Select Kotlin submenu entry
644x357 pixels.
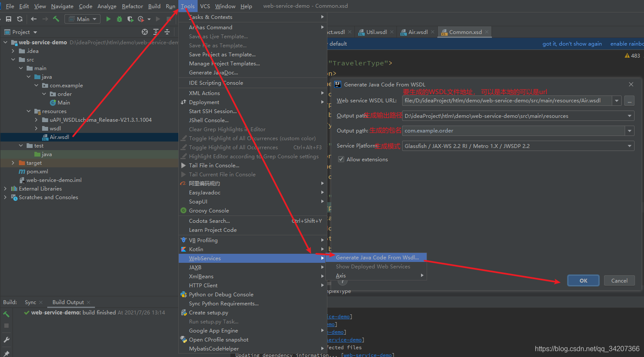point(253,249)
